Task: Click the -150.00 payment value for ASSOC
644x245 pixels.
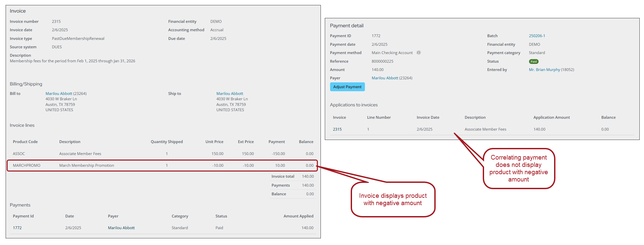Action: coord(278,154)
